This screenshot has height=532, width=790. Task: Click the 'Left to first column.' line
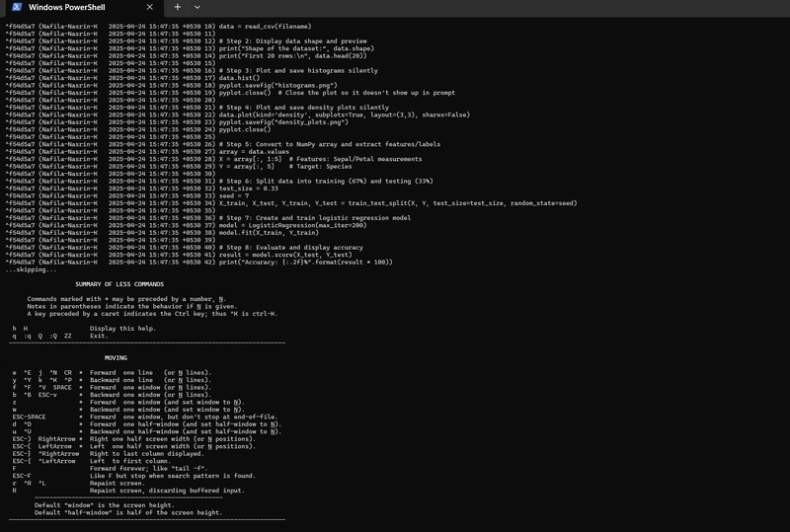click(130, 461)
